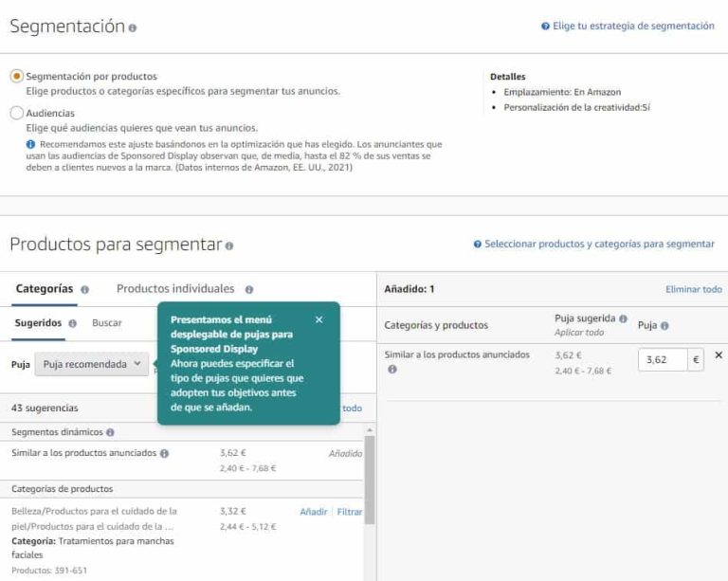Switch to Productos individuales tab
The image size is (728, 581).
point(175,289)
